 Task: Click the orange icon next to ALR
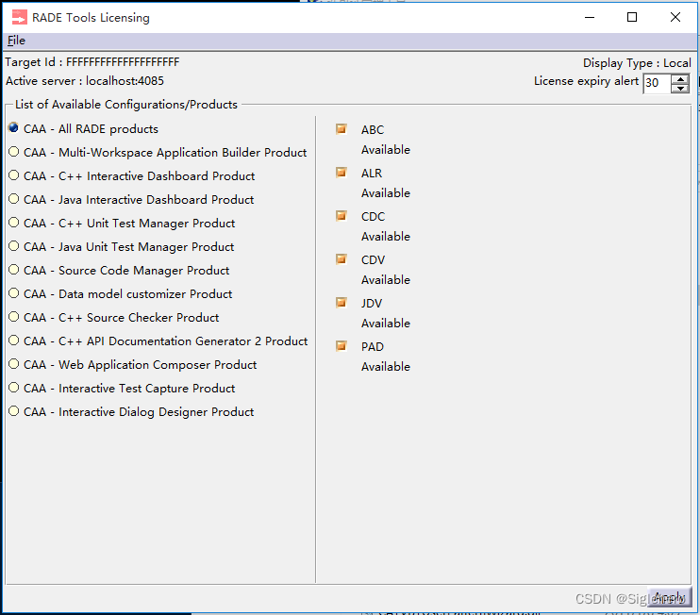(342, 173)
